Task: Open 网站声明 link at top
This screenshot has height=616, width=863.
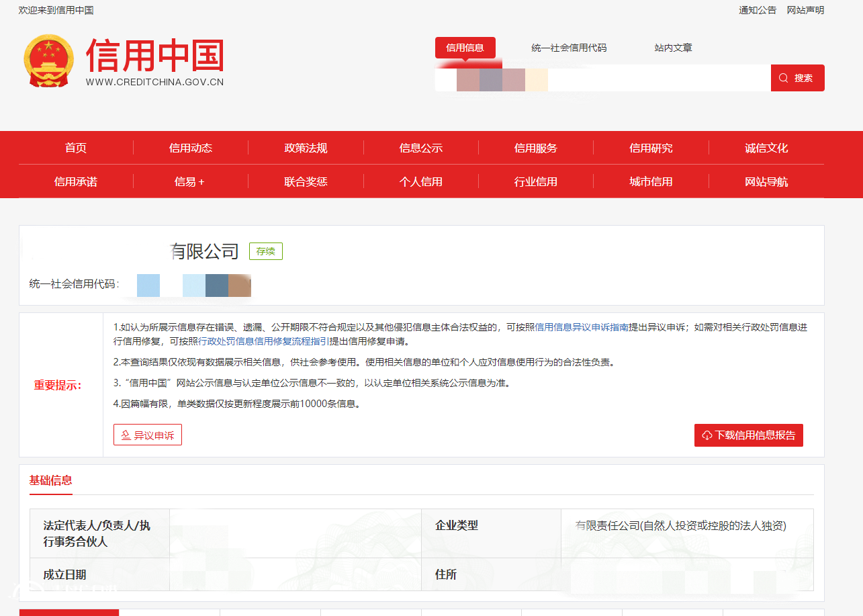Action: coord(805,10)
